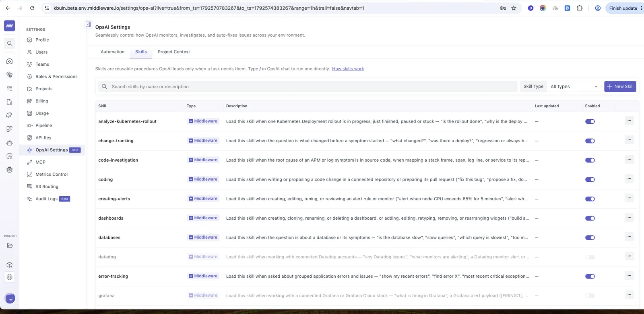Open more actions for analyze-kubernetes-rollout skill

point(629,121)
